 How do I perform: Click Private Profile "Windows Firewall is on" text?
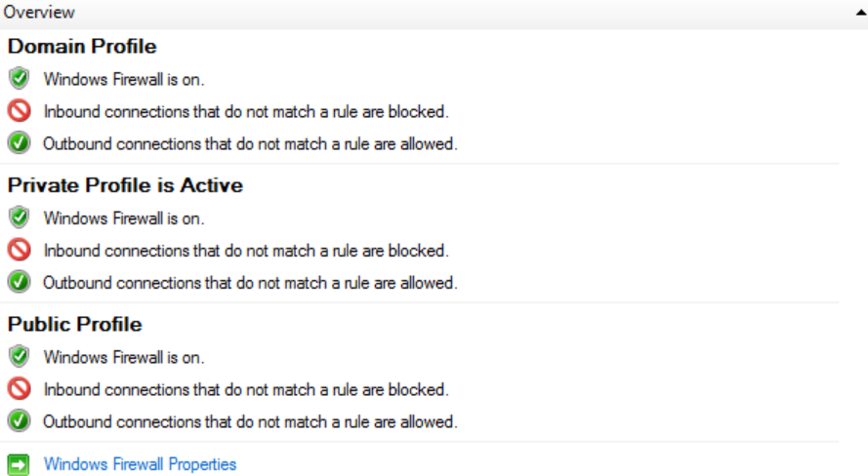(124, 218)
